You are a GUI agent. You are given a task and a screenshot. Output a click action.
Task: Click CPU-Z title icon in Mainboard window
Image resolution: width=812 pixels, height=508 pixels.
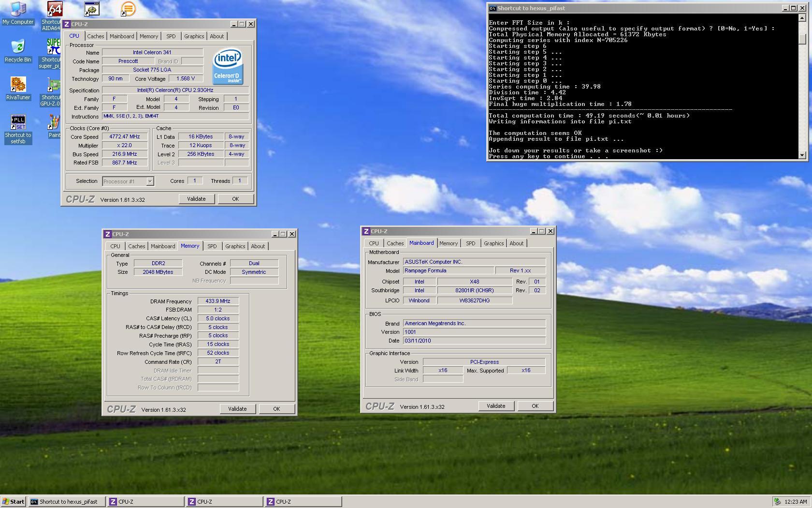(x=366, y=231)
